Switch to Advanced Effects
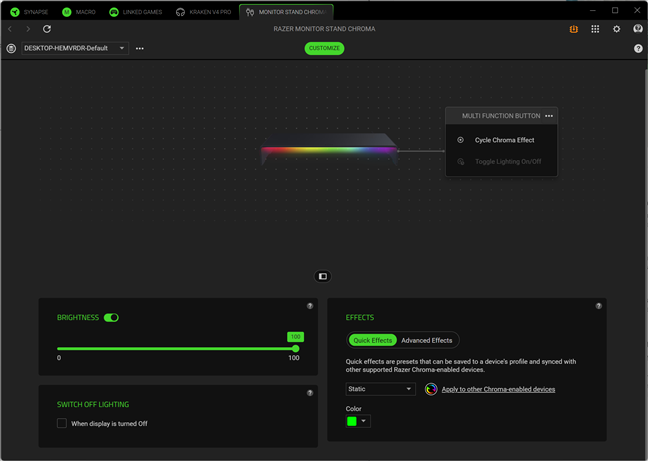Screen dimensions: 648x461 pos(427,340)
